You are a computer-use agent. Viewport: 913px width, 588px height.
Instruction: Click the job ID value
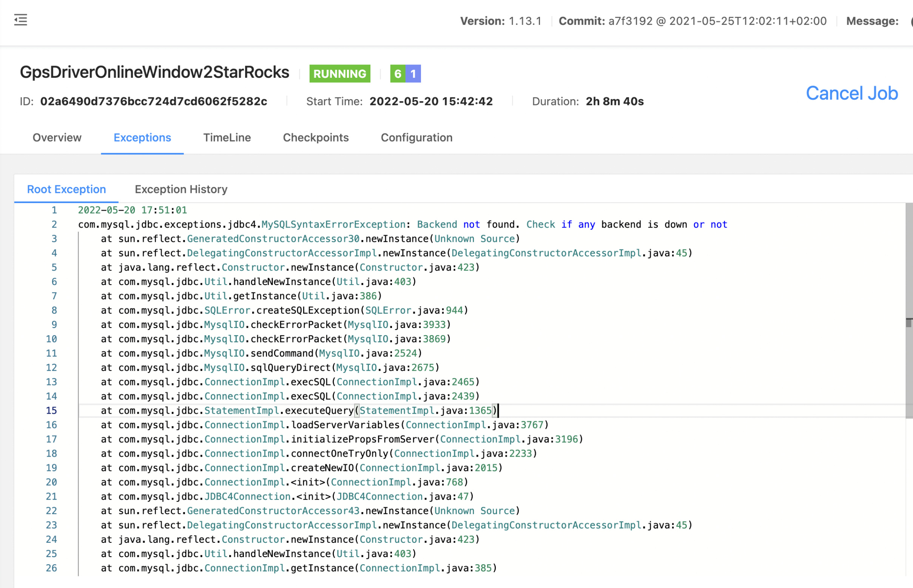154,102
